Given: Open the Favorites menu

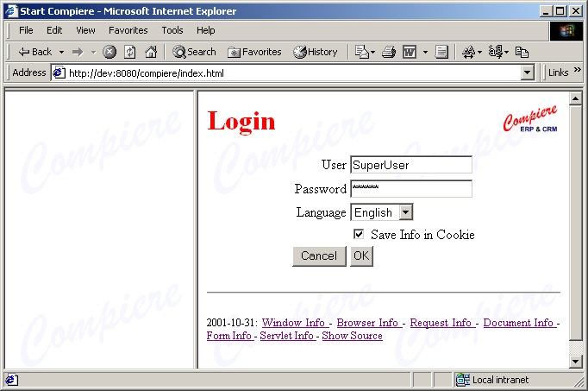Looking at the screenshot, I should click(128, 30).
